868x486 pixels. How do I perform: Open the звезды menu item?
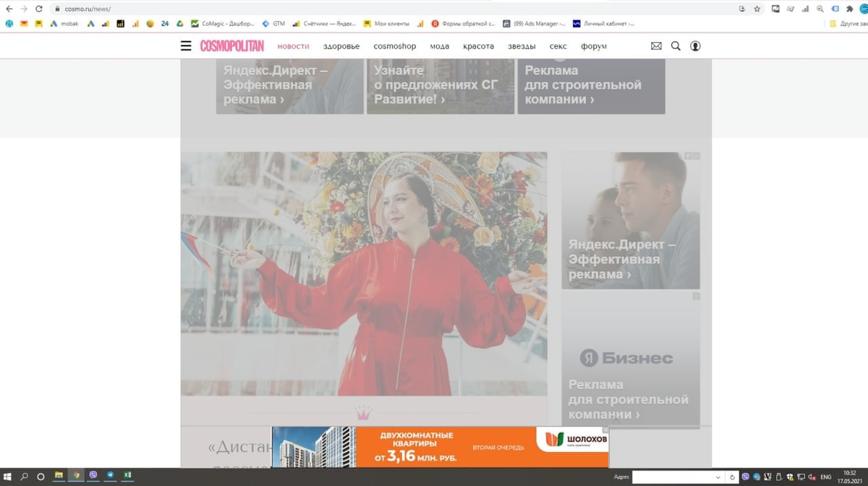(522, 46)
